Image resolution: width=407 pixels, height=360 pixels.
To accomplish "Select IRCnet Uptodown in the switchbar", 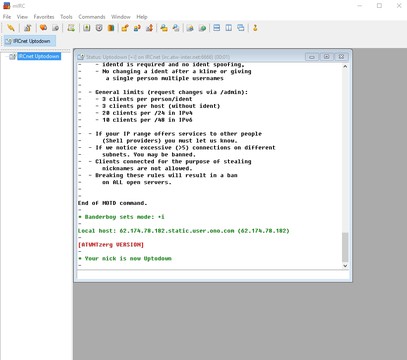I will (29, 41).
